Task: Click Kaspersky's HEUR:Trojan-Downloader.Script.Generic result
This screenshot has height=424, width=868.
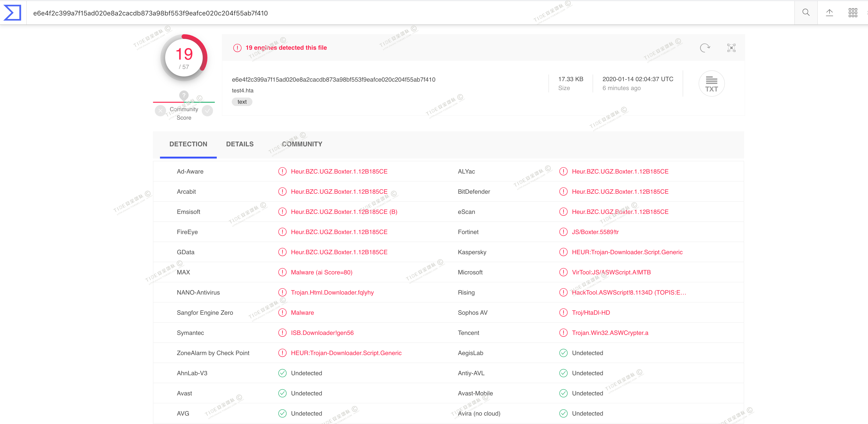Action: click(627, 252)
